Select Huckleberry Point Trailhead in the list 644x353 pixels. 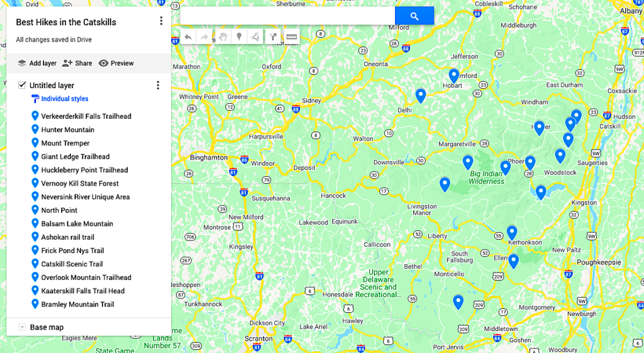coord(85,170)
